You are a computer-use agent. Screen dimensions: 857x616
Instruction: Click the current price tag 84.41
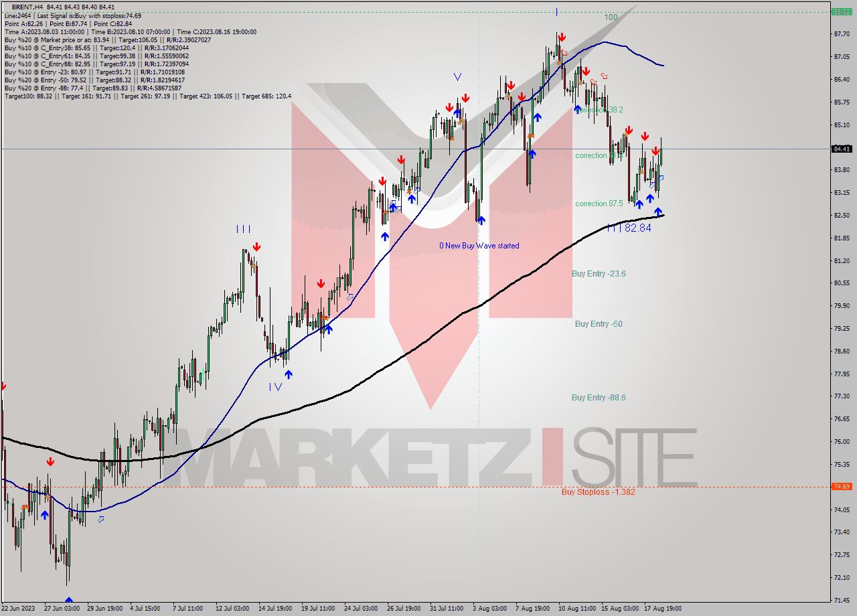[842, 149]
